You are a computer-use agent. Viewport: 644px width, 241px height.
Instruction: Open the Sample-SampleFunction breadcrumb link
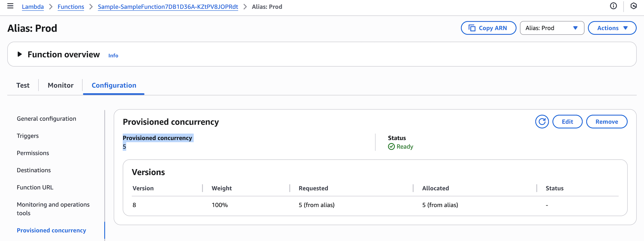(168, 7)
